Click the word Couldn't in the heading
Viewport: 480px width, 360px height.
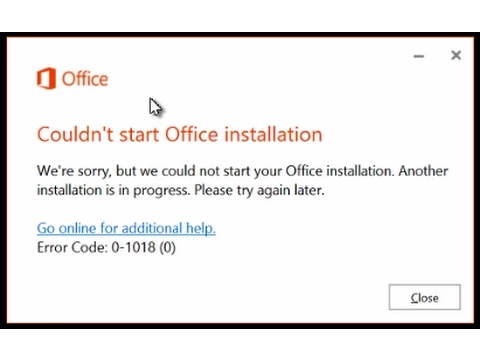[75, 134]
